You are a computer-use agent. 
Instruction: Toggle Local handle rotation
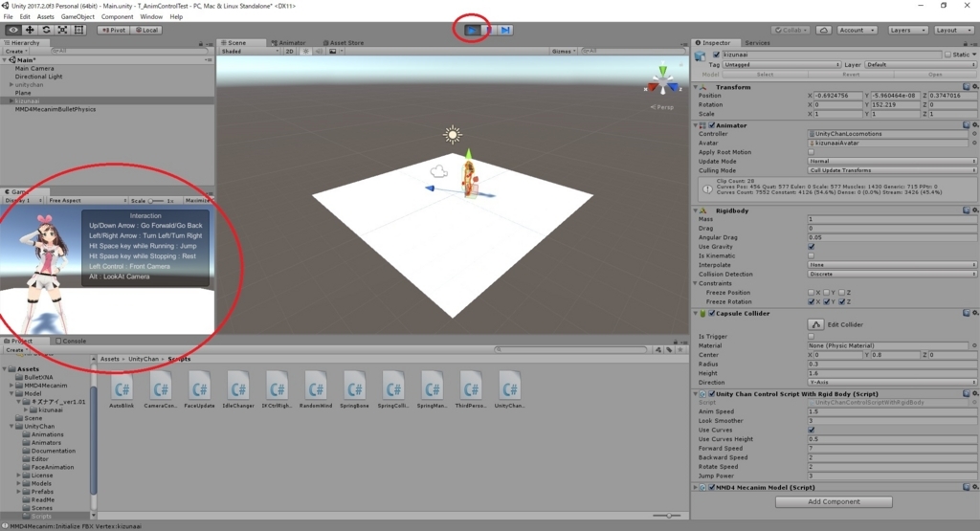(x=146, y=30)
